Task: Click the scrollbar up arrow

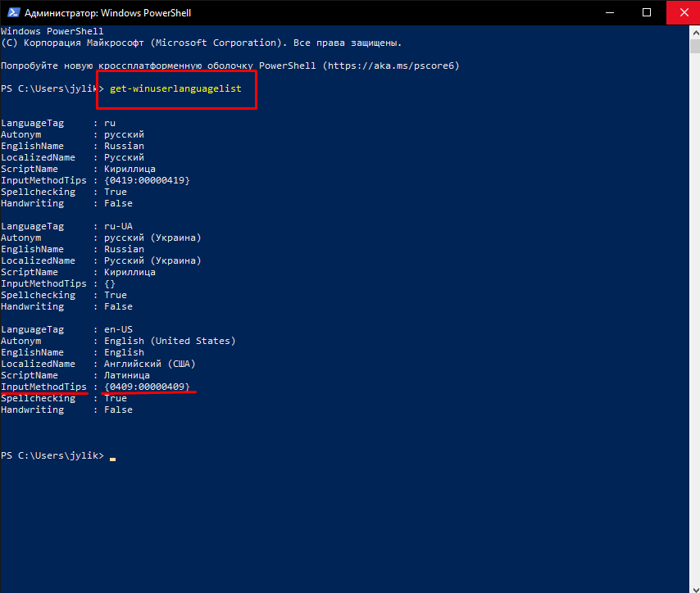Action: pyautogui.click(x=695, y=33)
